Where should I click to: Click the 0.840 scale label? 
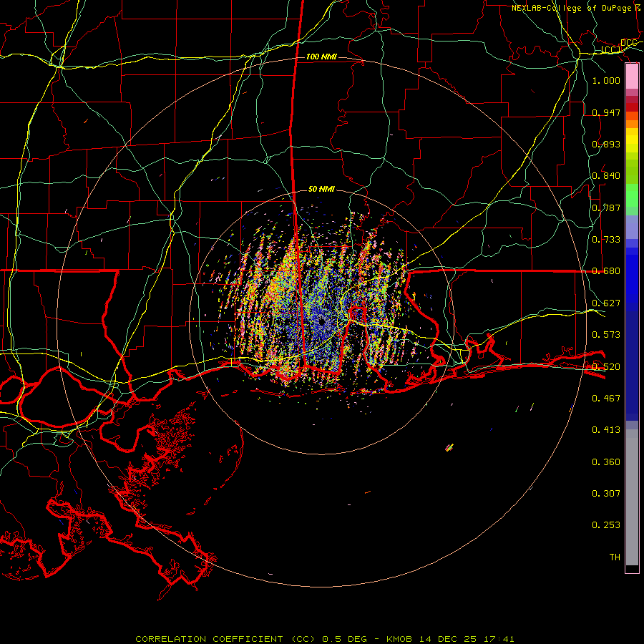pyautogui.click(x=606, y=175)
